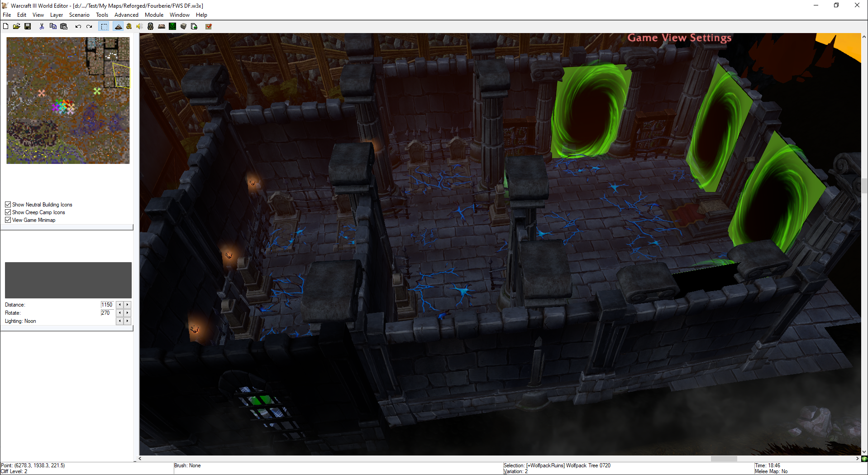The height and width of the screenshot is (475, 868).
Task: Open the Object Editor module
Action: (x=151, y=26)
